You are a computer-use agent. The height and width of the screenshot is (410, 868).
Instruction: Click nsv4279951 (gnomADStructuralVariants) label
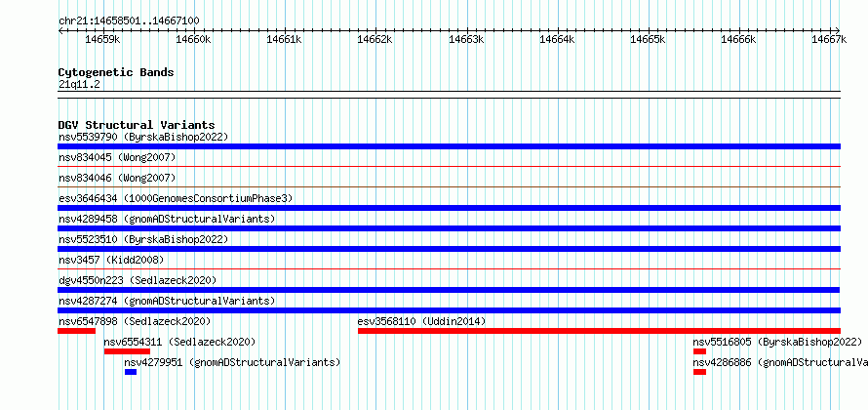[x=232, y=362]
